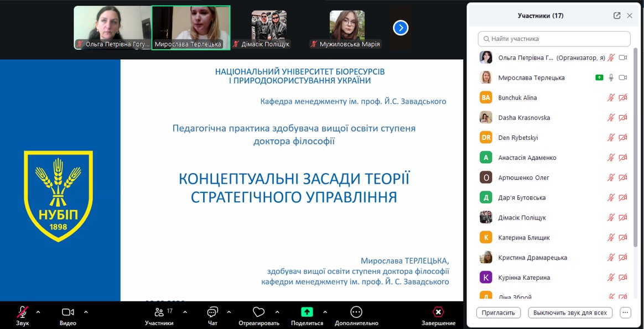Select the BA avatar of Bunchuk Alina
This screenshot has height=329, width=644.
coord(486,98)
